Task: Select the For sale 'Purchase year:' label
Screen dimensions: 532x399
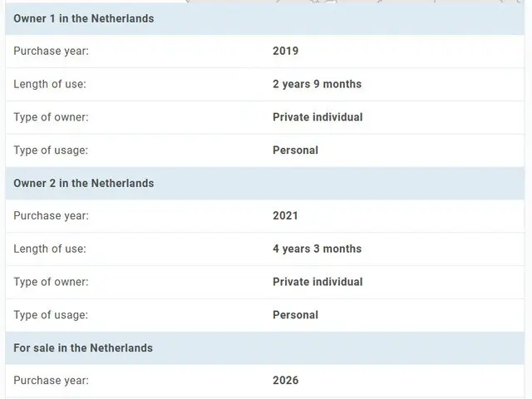Action: tap(51, 380)
